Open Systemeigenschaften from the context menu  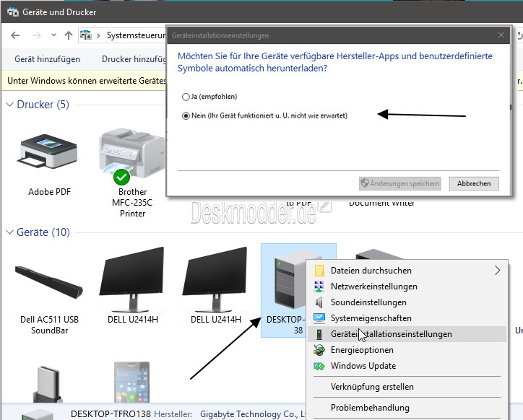pos(407,318)
